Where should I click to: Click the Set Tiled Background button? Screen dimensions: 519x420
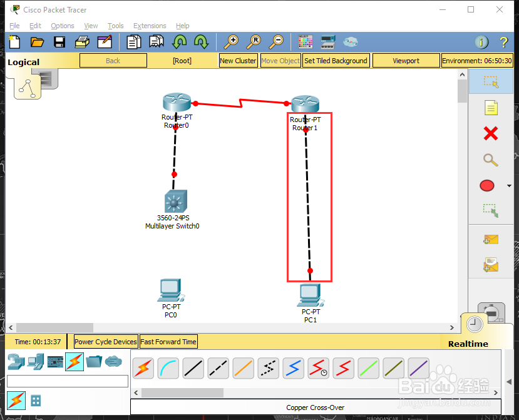point(336,61)
